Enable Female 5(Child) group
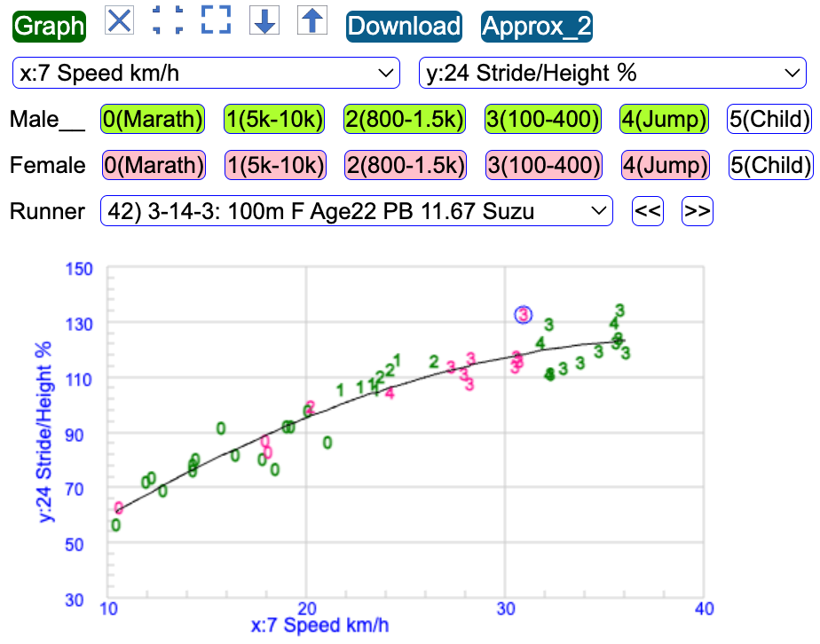 (x=769, y=165)
